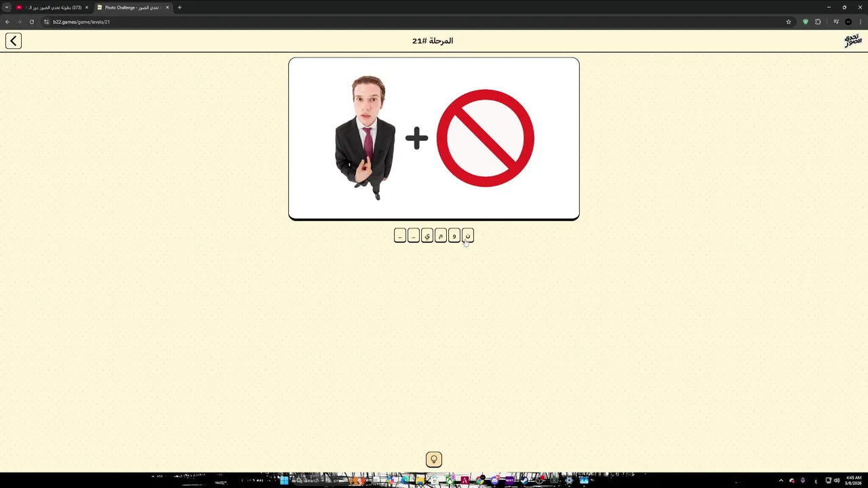Click the leftmost empty letter box
Image resolution: width=868 pixels, height=488 pixels.
point(400,235)
